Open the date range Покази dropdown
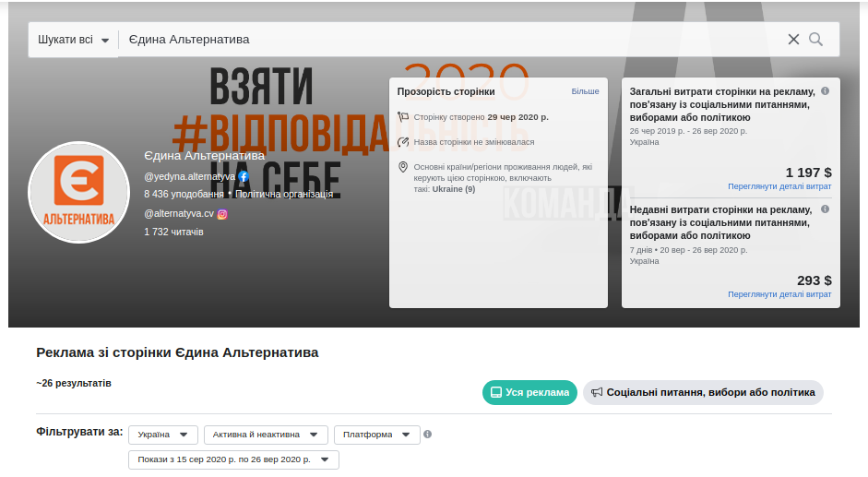The height and width of the screenshot is (477, 868). pos(233,459)
